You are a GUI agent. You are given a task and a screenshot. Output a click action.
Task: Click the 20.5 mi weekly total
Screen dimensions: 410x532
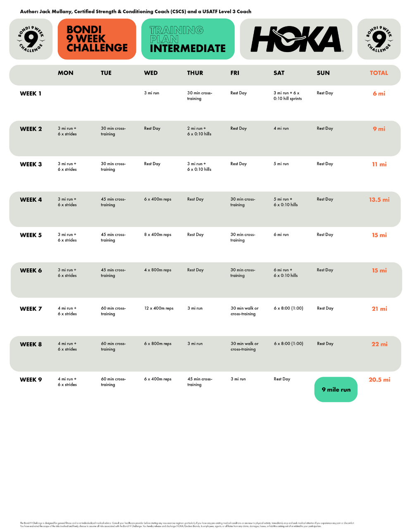pyautogui.click(x=379, y=380)
